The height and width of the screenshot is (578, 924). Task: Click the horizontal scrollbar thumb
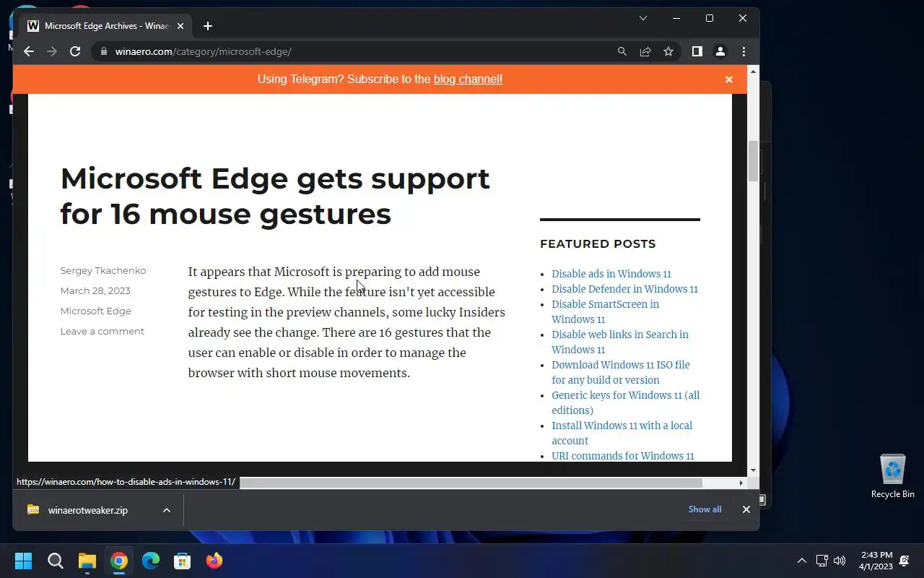471,482
